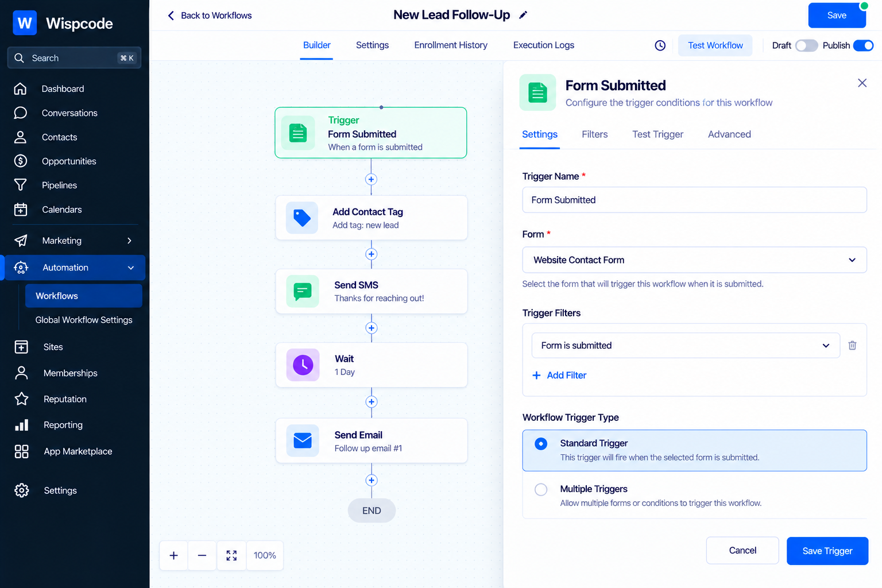Open the Test Trigger tab
The width and height of the screenshot is (882, 588).
click(x=657, y=134)
